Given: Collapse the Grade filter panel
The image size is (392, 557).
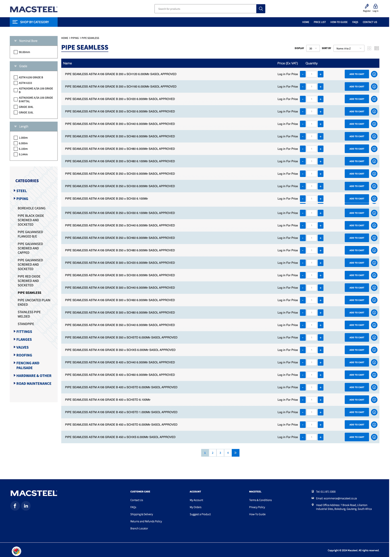Looking at the screenshot, I should tap(34, 66).
